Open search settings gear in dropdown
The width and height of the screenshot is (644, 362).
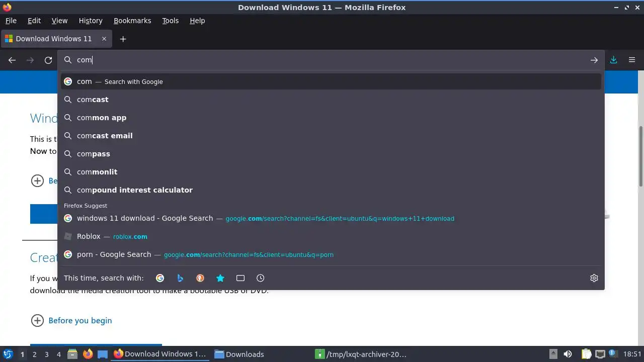click(x=594, y=278)
